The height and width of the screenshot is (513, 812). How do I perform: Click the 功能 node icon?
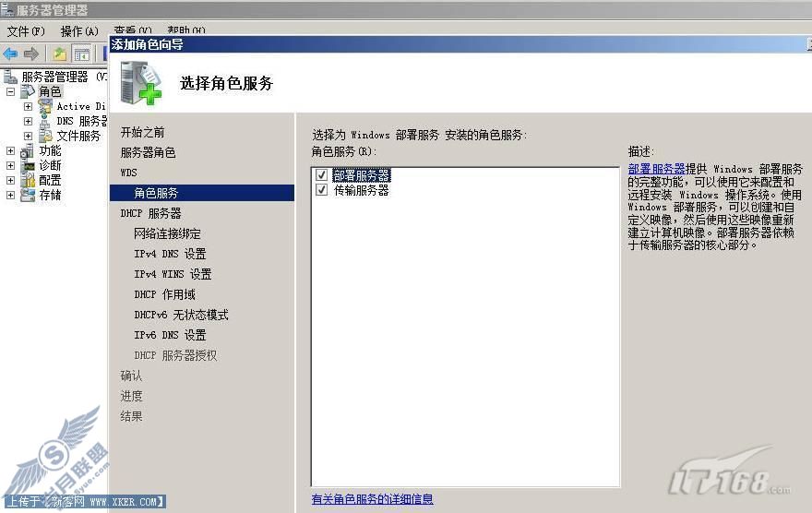click(28, 150)
